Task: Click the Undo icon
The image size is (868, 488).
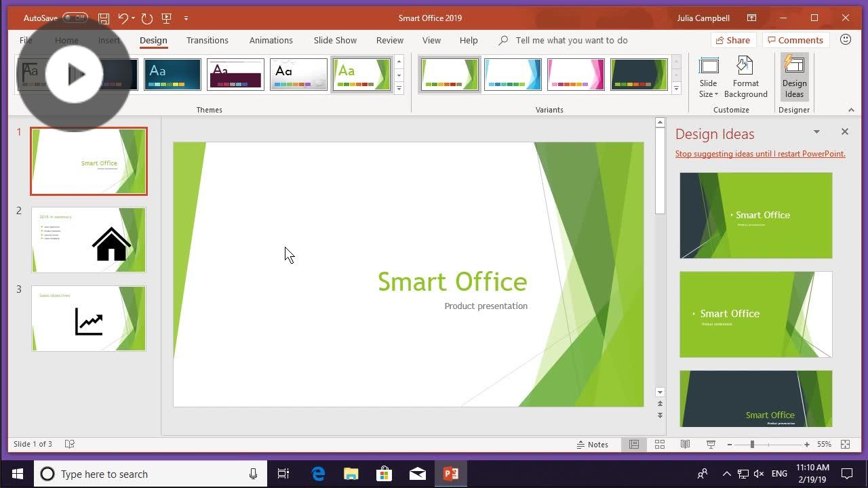Action: click(123, 18)
